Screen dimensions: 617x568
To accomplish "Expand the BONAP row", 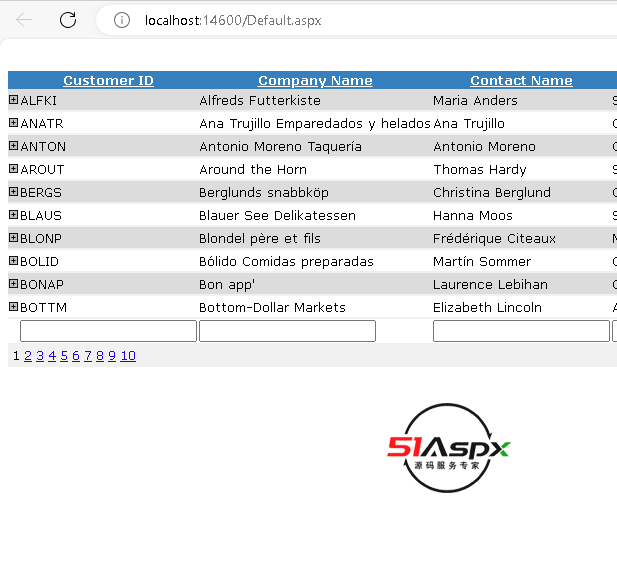I will point(13,283).
